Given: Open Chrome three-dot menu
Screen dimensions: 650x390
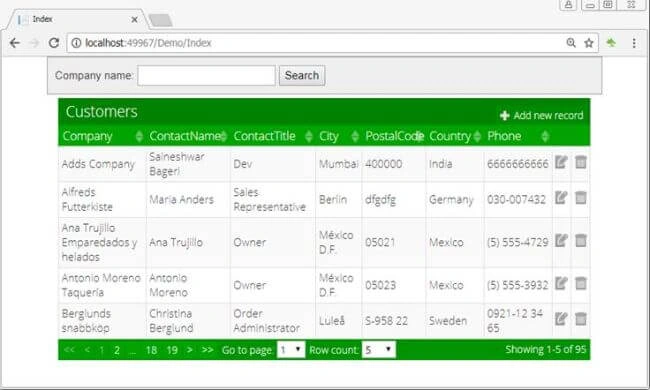Looking at the screenshot, I should pos(634,43).
